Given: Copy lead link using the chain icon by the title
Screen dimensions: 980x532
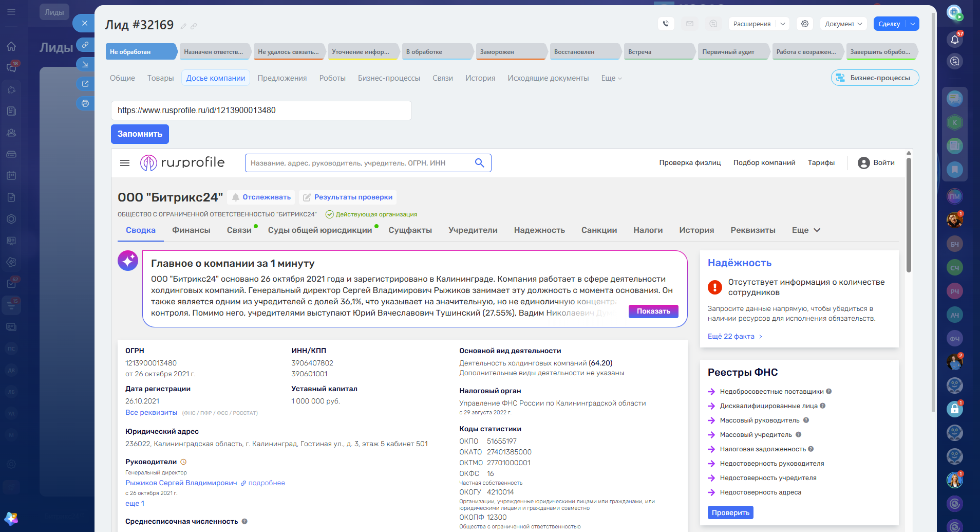Looking at the screenshot, I should (194, 26).
